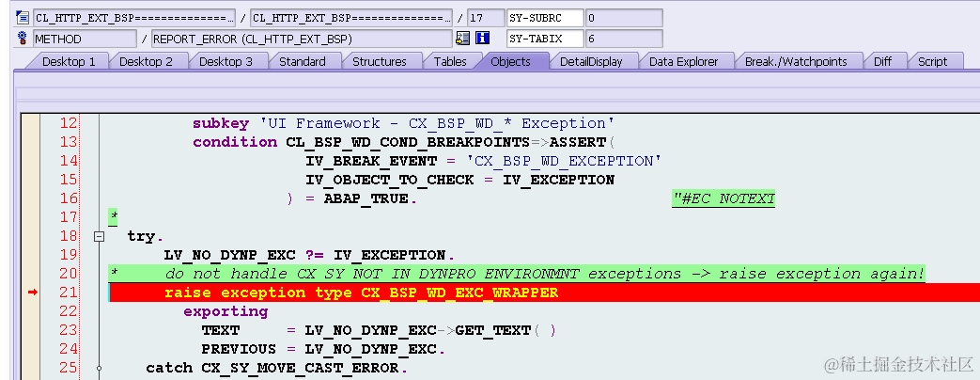Screen dimensions: 980x380
Task: Click LV_NO_DYNP_EXC variable on line 19
Action: pyautogui.click(x=230, y=255)
